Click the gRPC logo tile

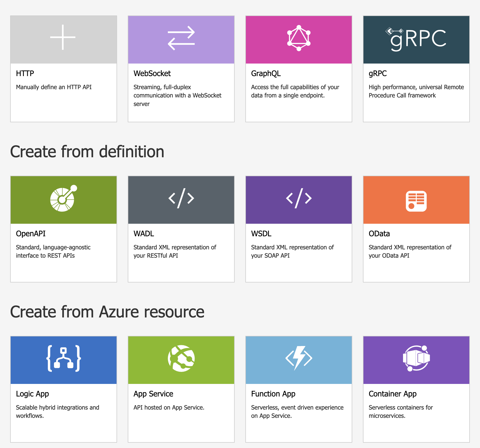tap(416, 39)
